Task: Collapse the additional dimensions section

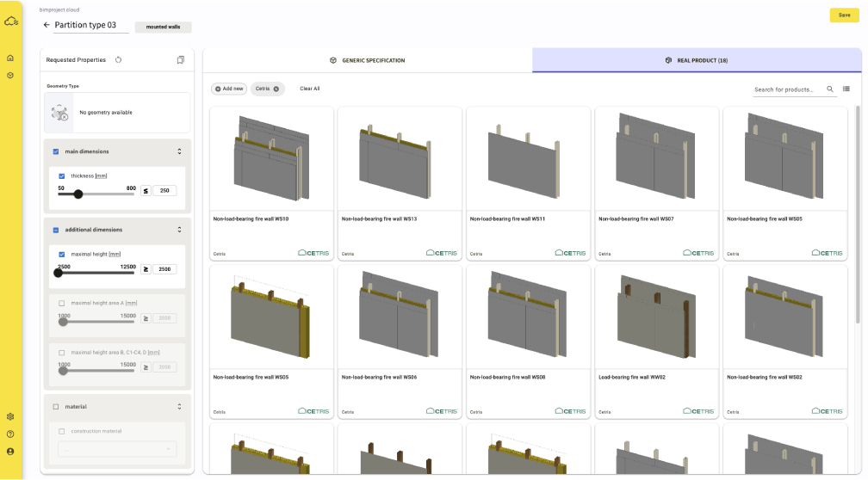Action: tap(179, 230)
